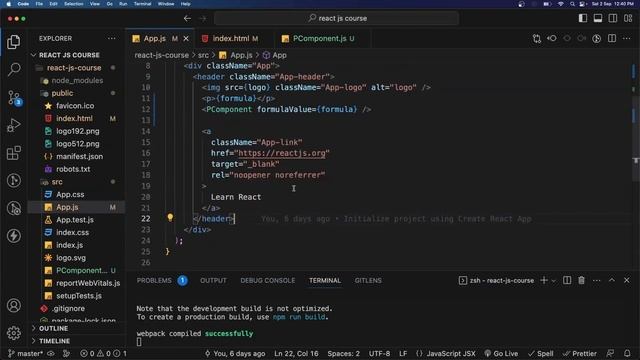Go forward with the navigation arrow
Screen dimensions: 640x360
(203, 18)
